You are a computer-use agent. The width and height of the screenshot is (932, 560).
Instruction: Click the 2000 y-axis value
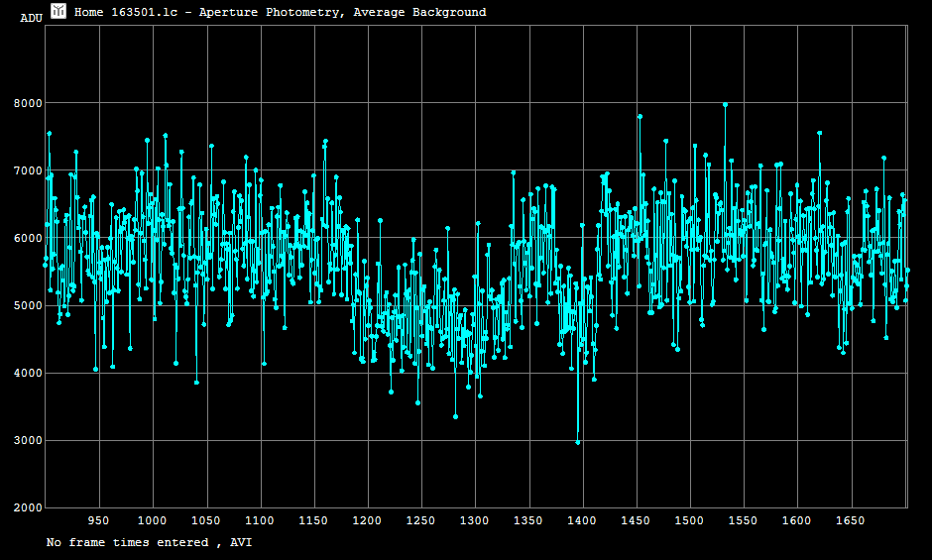pyautogui.click(x=29, y=507)
